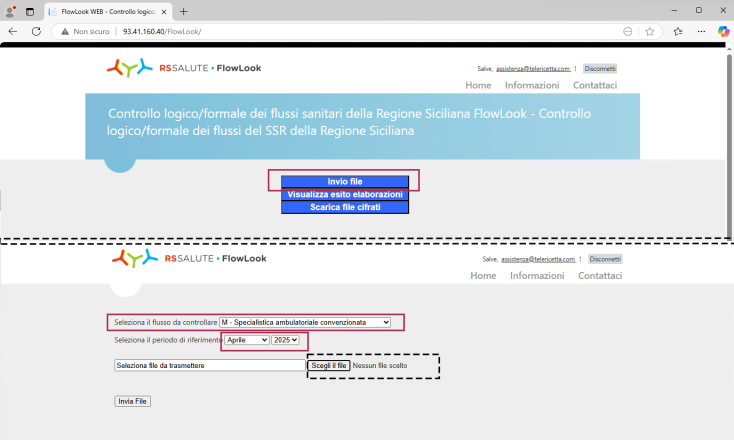Click the browser Back arrow
The width and height of the screenshot is (734, 440).
pos(13,31)
